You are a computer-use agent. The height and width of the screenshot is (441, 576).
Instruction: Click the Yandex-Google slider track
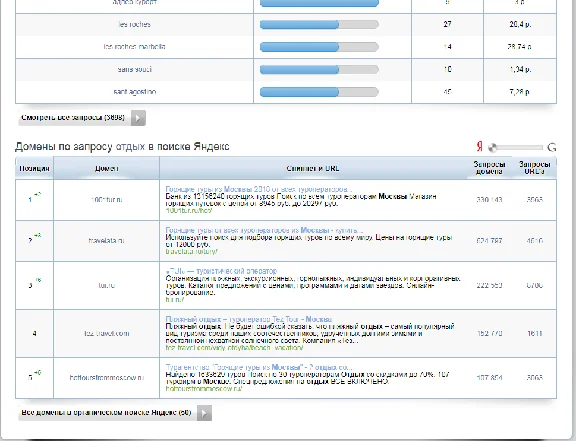(516, 148)
